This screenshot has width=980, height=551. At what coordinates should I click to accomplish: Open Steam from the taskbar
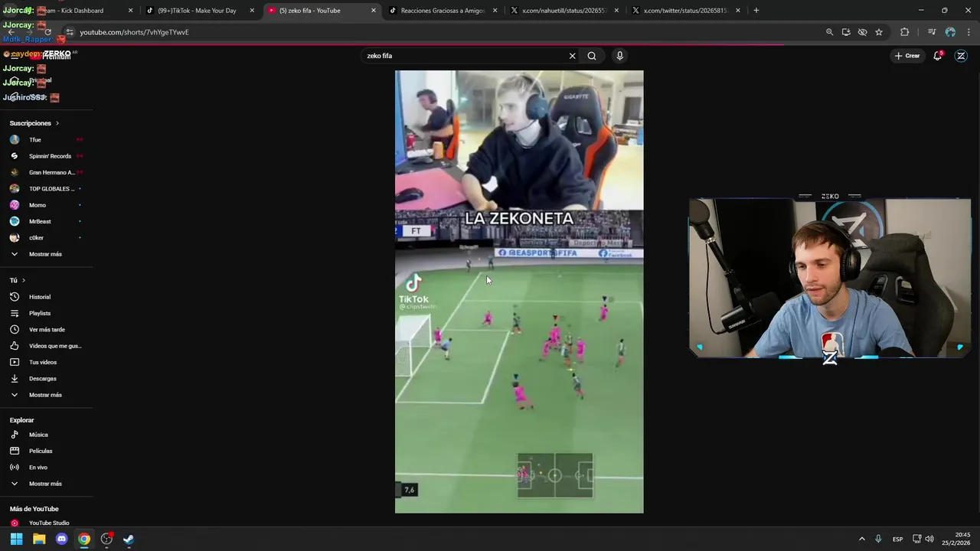point(129,539)
